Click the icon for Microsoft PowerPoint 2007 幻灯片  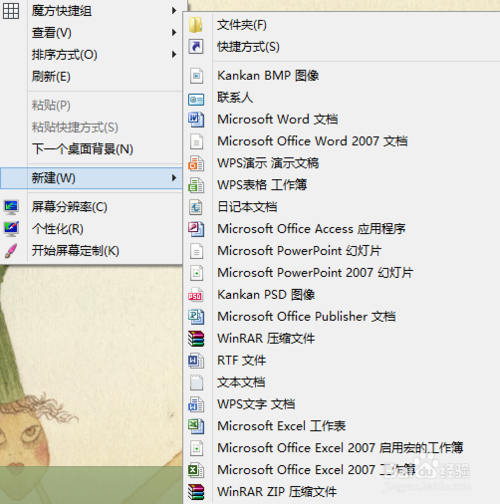point(196,273)
